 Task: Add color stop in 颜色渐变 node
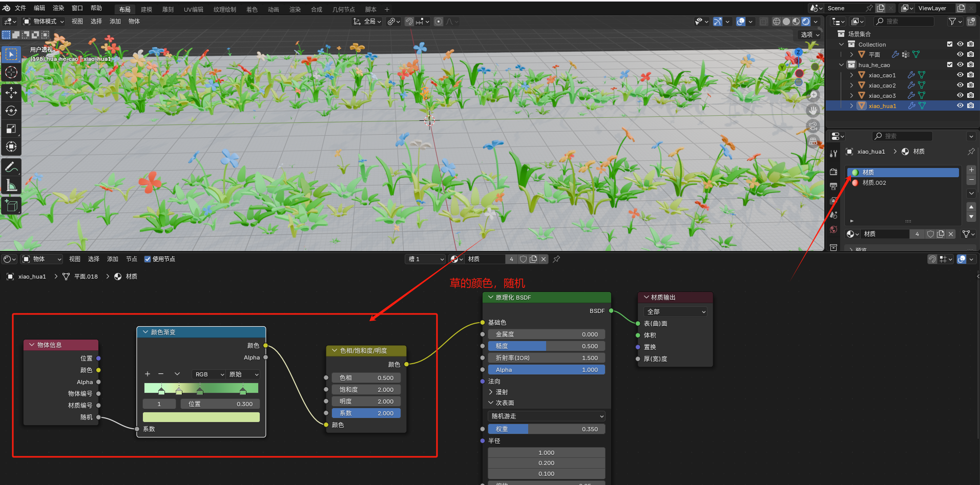148,374
